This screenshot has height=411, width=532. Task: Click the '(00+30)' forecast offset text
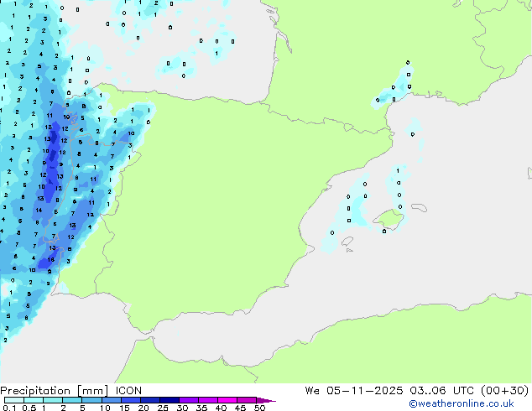pos(505,391)
